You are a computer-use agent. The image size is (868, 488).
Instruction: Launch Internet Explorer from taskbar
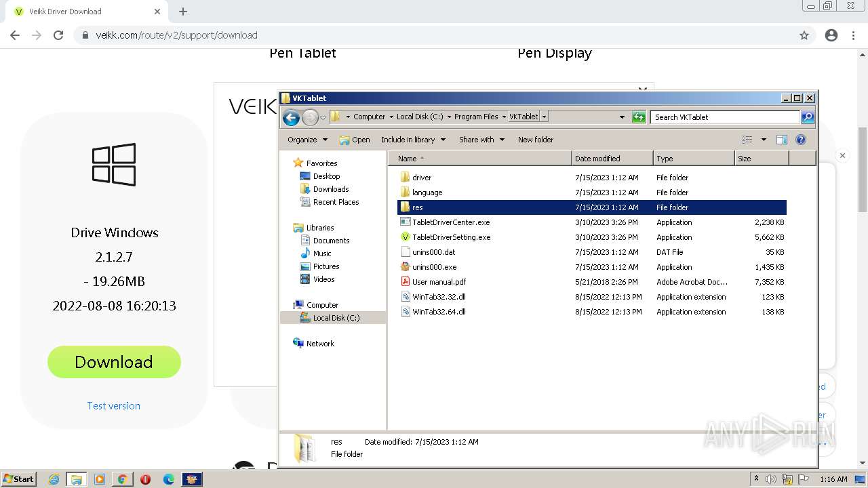54,479
